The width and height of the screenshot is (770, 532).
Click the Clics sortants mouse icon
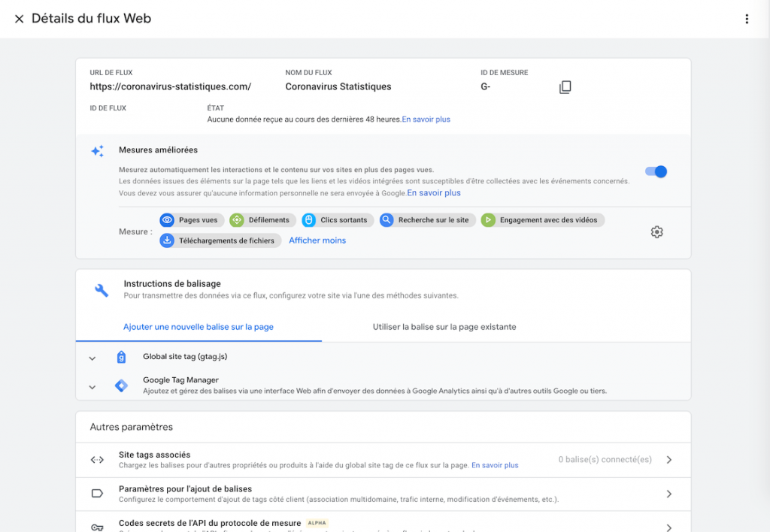[308, 220]
